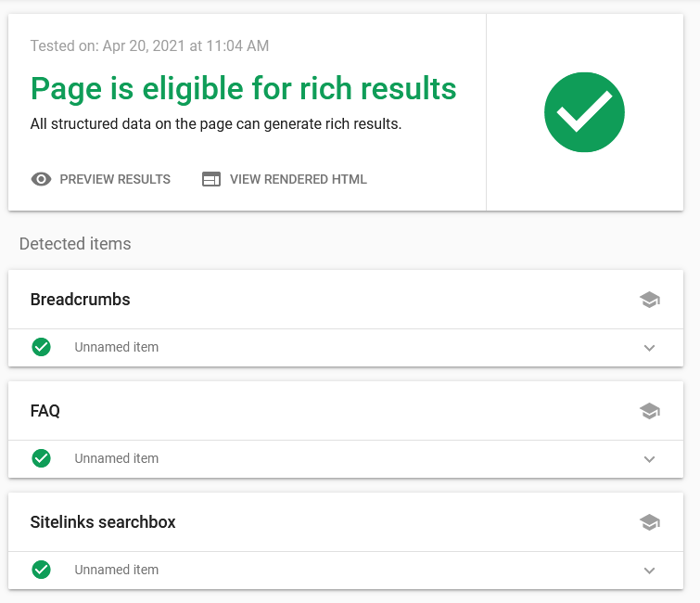Click green check status under Breadcrumbs
This screenshot has height=603, width=700.
pyautogui.click(x=41, y=347)
